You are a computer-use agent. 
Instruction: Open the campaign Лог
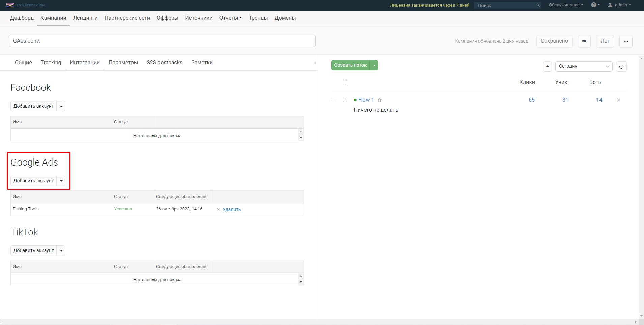pos(605,41)
